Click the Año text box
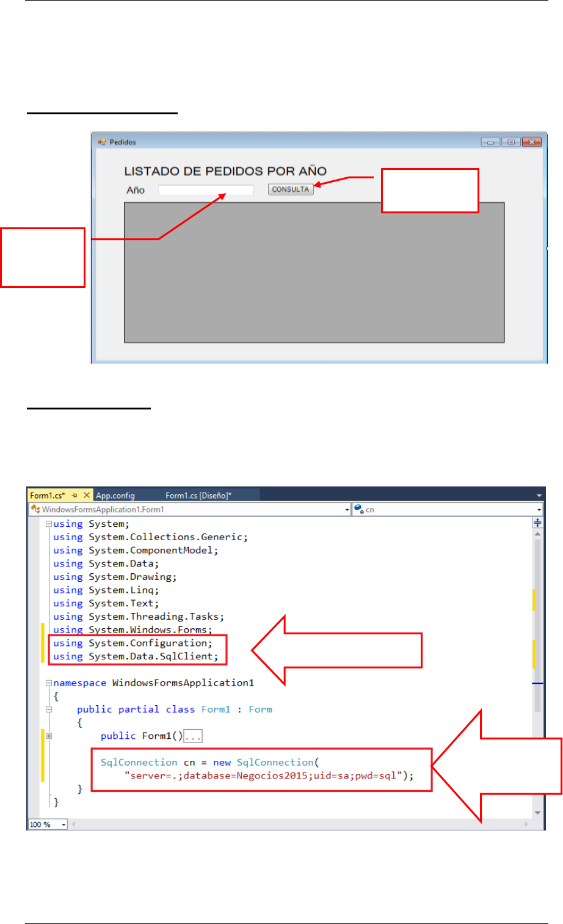Screen dimensions: 563x924 click(206, 190)
